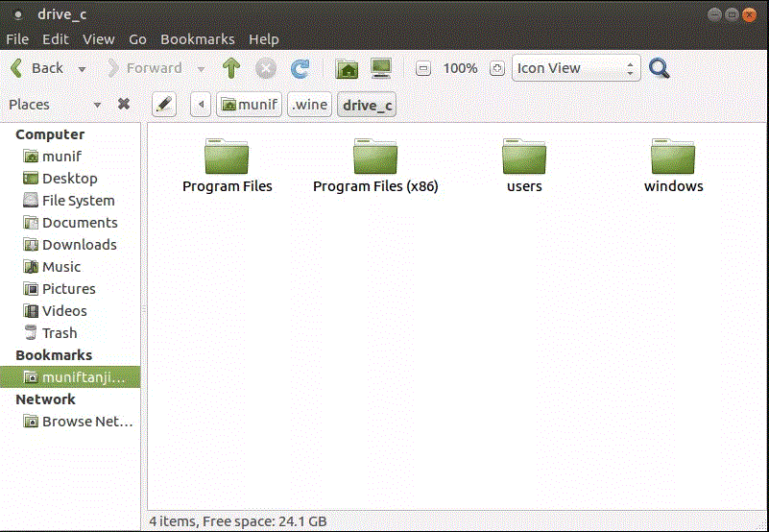
Task: Open the File menu
Action: 17,39
